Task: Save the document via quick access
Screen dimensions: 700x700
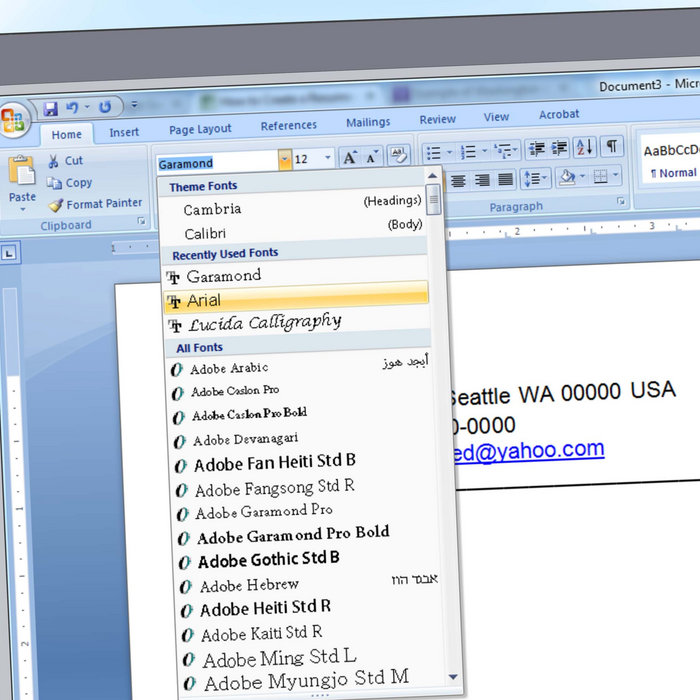Action: click(x=50, y=108)
